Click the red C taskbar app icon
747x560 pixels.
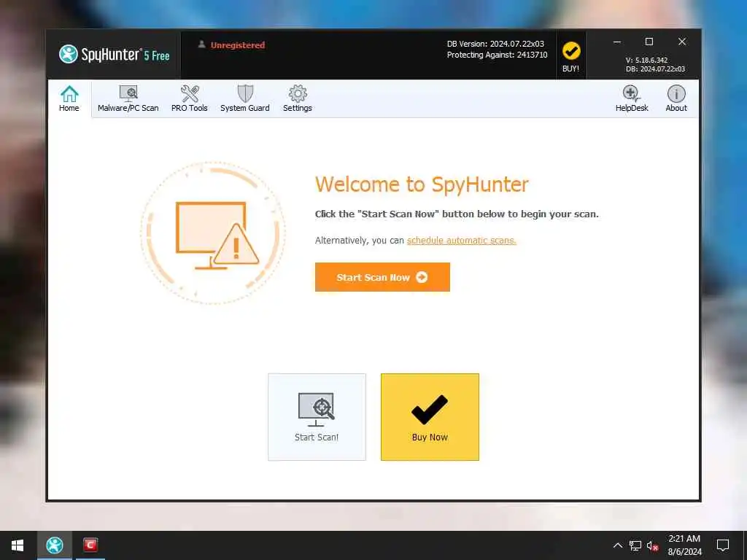90,545
